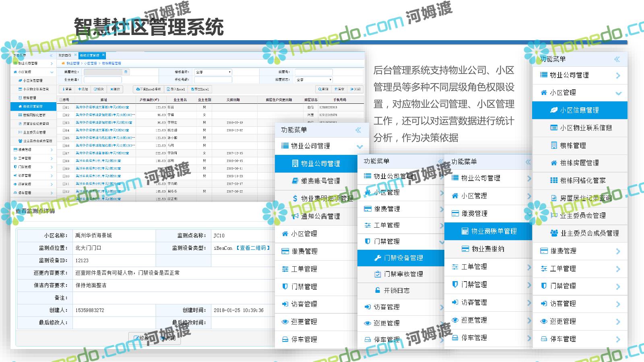Click the 导出Excel button

[x=200, y=89]
